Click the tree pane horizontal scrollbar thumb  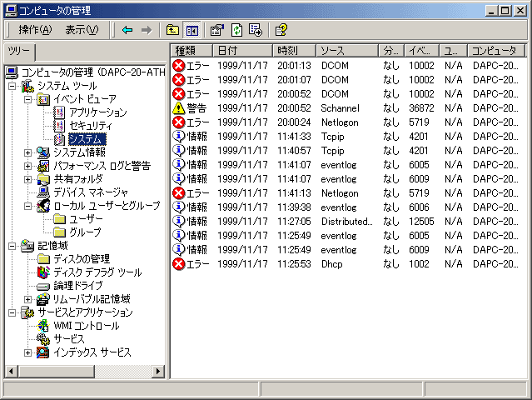56,371
